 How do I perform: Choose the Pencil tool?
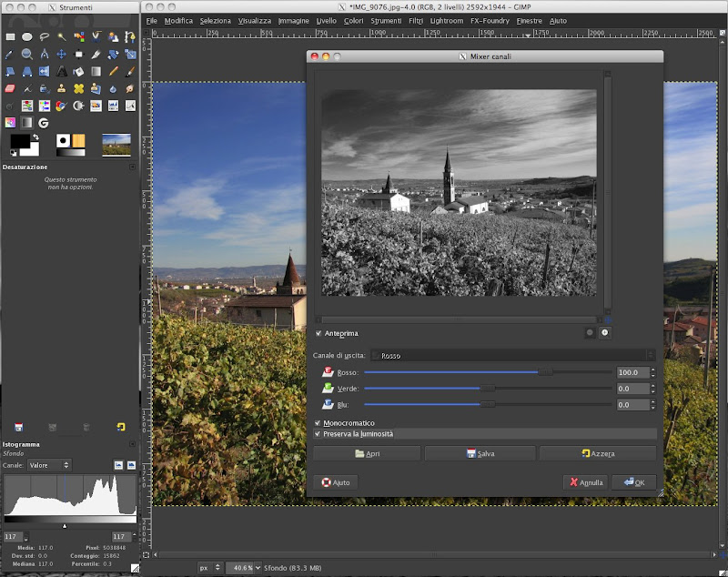point(114,71)
